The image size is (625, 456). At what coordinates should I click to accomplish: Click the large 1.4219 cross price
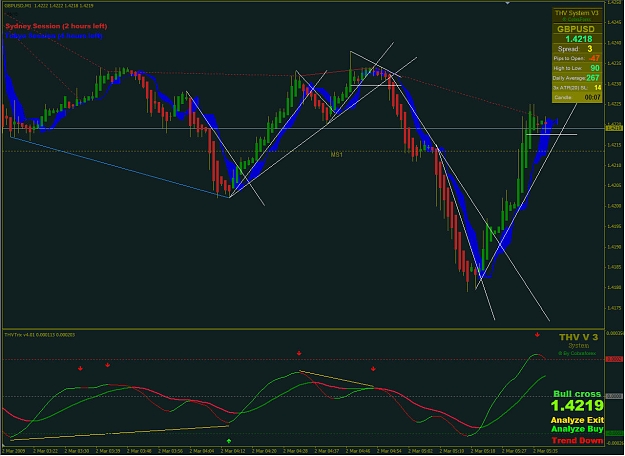[x=577, y=406]
